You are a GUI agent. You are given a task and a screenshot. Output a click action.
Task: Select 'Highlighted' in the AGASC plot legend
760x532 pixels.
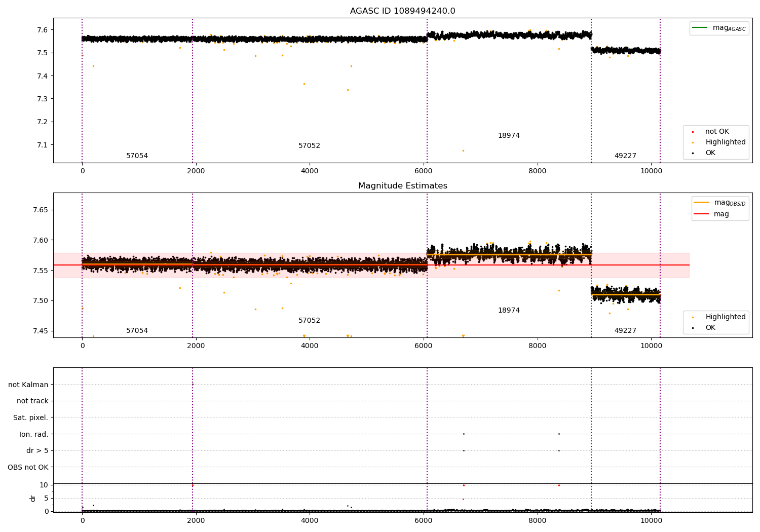point(725,142)
